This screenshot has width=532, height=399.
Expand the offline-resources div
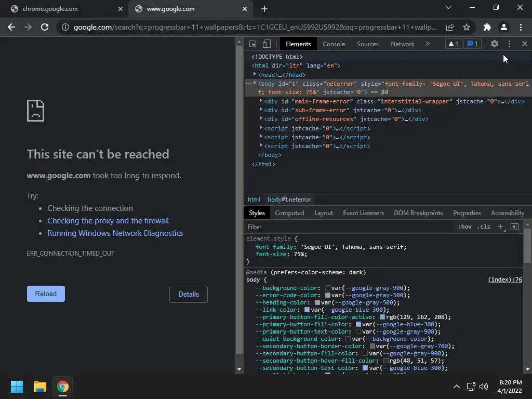coord(261,118)
